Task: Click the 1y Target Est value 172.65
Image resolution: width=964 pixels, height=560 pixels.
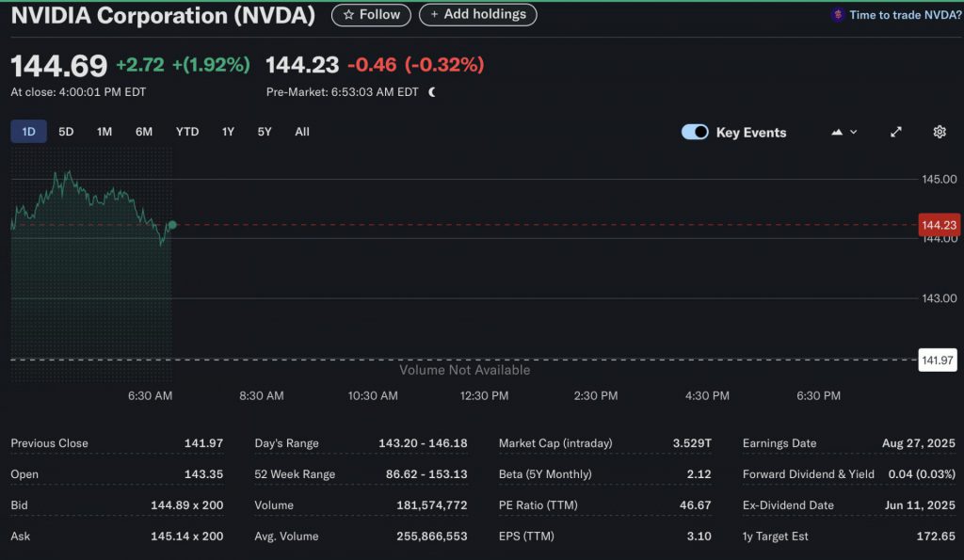Action: [x=936, y=536]
